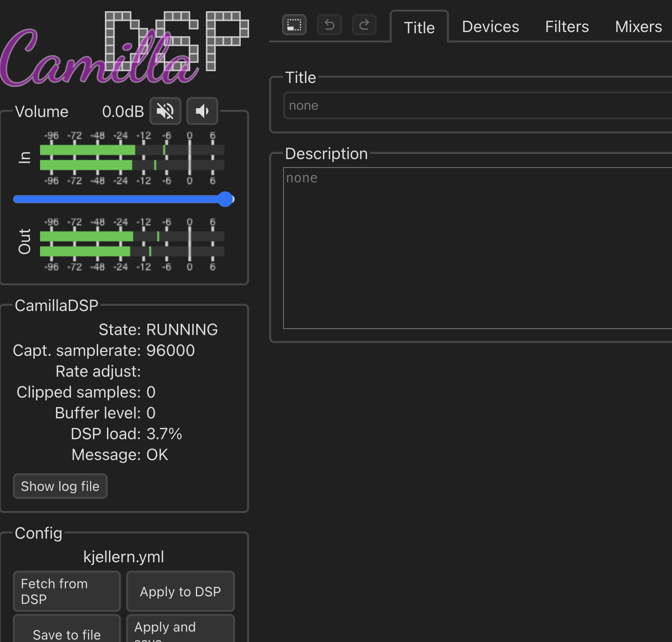Click the dim volume speaker button
The height and width of the screenshot is (642, 672).
coord(202,111)
